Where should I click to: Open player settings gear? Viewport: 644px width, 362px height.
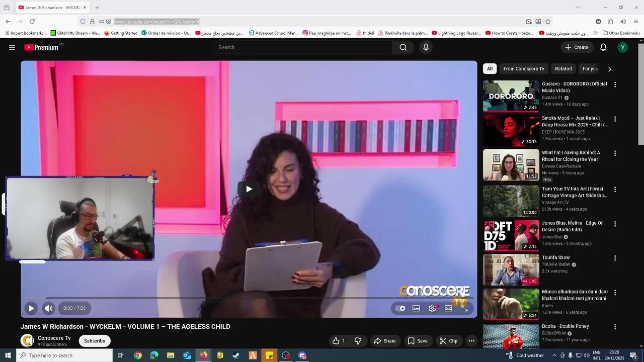(x=432, y=308)
